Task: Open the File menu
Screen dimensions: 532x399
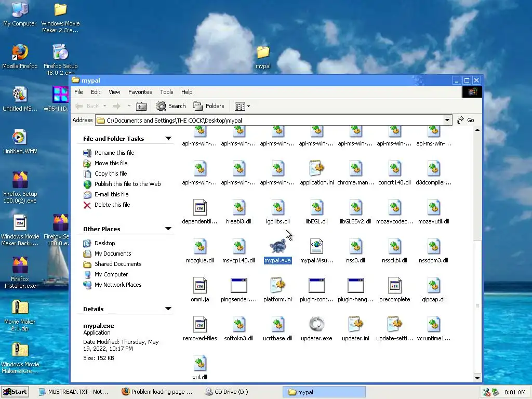Action: click(78, 92)
